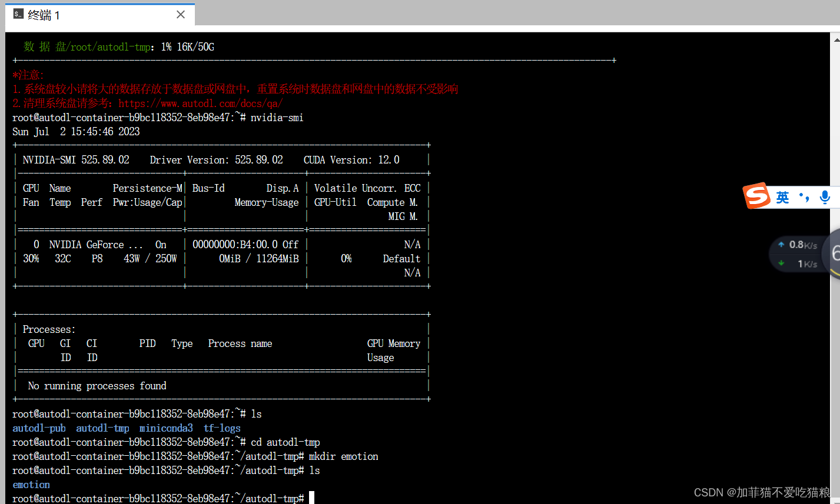Click the terminal icon in the tab
The height and width of the screenshot is (504, 840).
click(x=18, y=14)
